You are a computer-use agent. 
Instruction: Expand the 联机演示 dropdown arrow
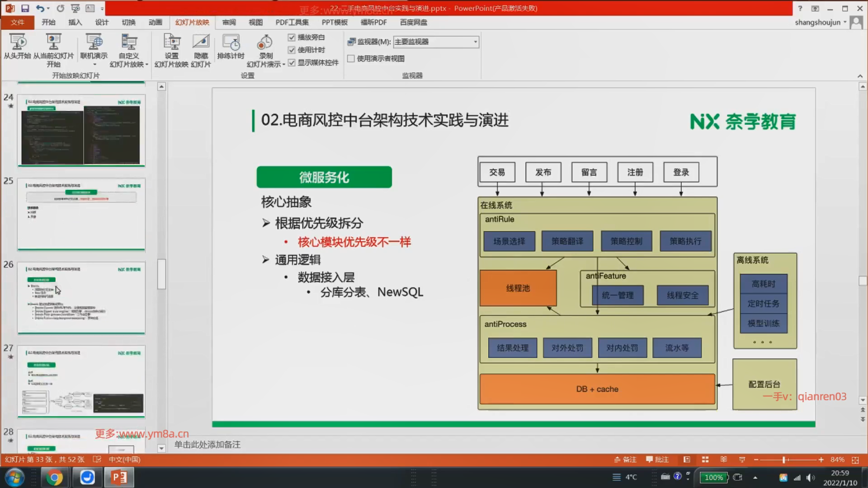click(94, 64)
